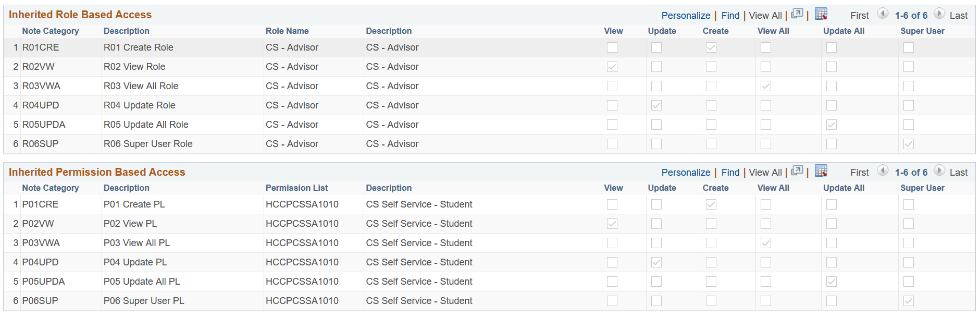Open Personalize for Inherited Permission Based Access
The image size is (980, 317).
686,172
